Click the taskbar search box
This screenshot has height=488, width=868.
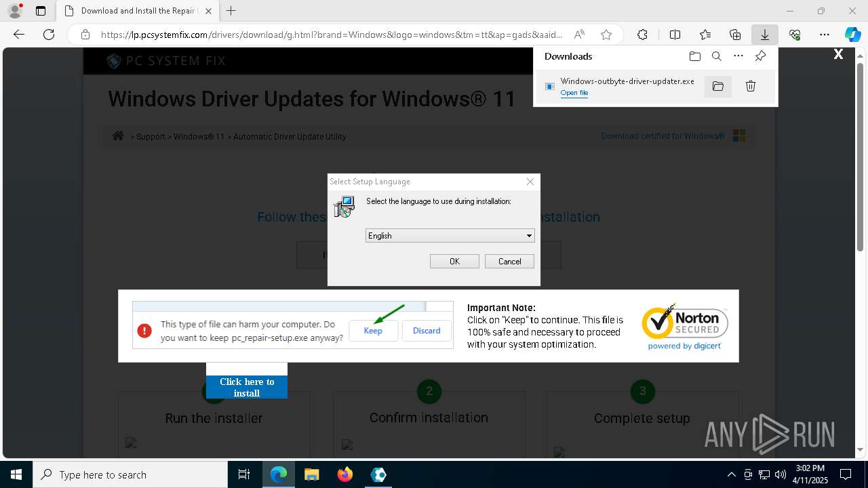130,474
